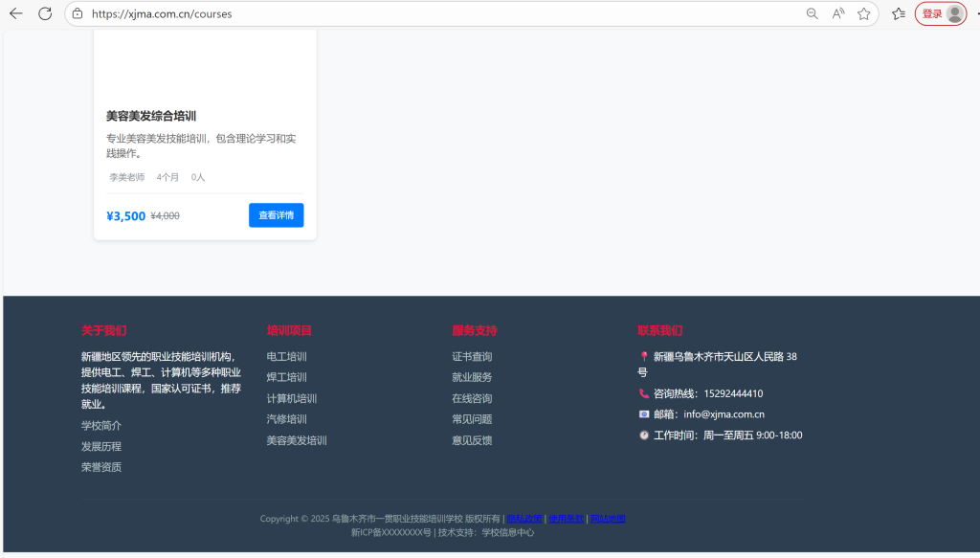The width and height of the screenshot is (980, 558).
Task: Visit the 在线咨询 link
Action: point(472,398)
